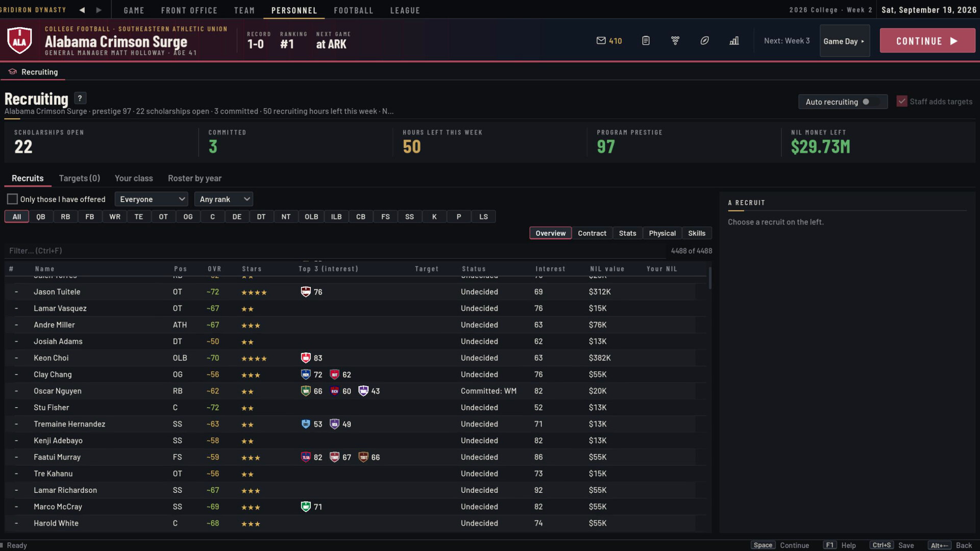This screenshot has width=980, height=551.
Task: Switch to Roster by year tab
Action: (x=194, y=178)
